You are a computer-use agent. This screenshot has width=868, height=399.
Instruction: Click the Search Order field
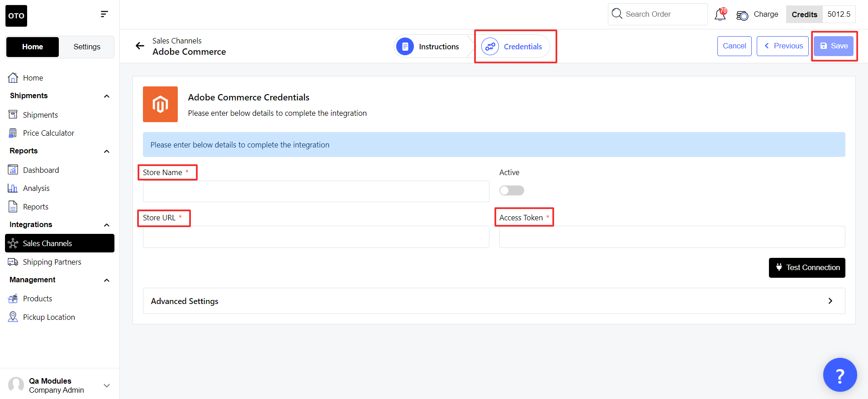[x=658, y=14]
